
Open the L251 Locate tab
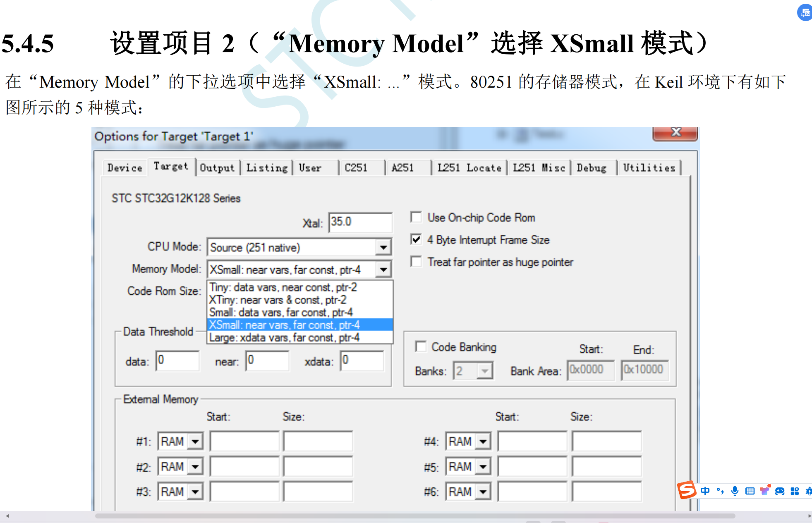[469, 167]
